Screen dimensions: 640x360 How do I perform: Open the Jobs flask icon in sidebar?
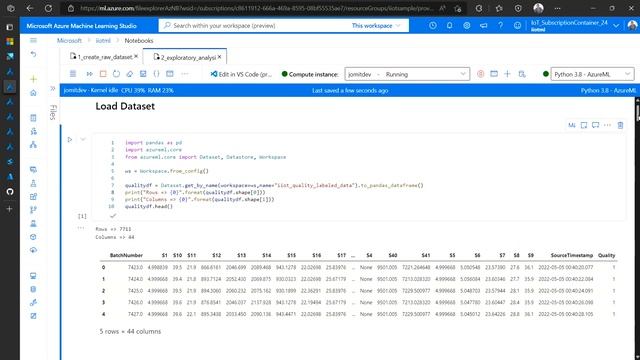click(33, 183)
